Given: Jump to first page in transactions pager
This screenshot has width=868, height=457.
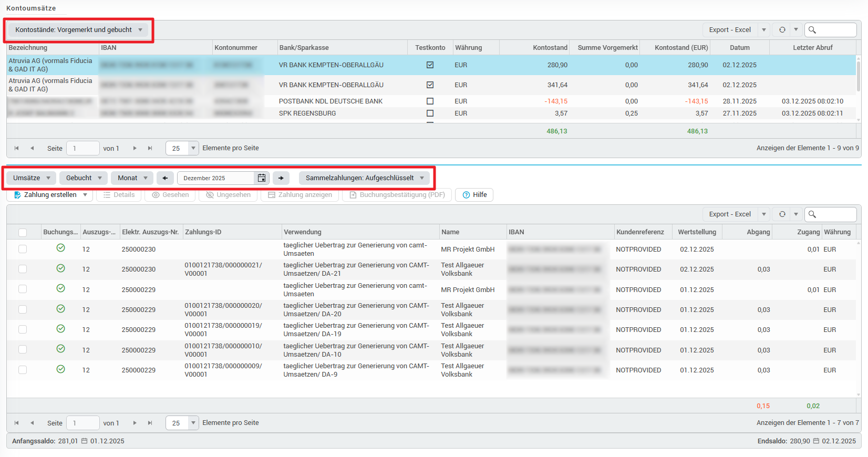Looking at the screenshot, I should point(17,423).
